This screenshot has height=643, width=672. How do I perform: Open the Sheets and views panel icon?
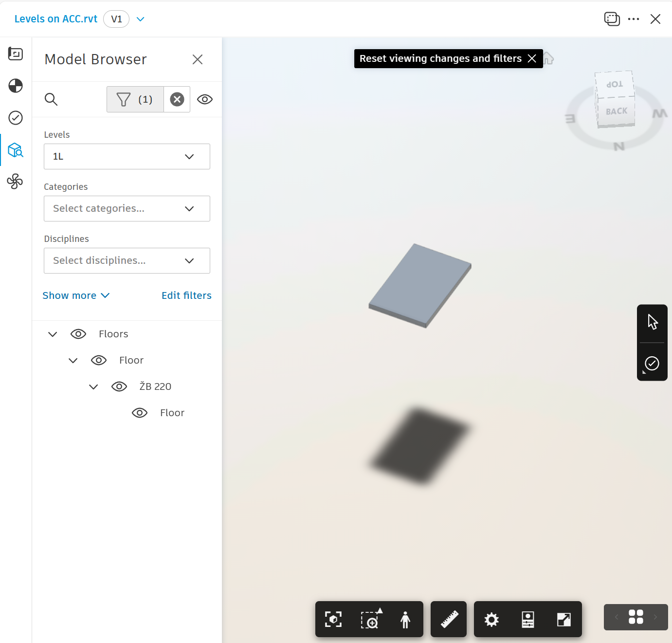[x=15, y=54]
